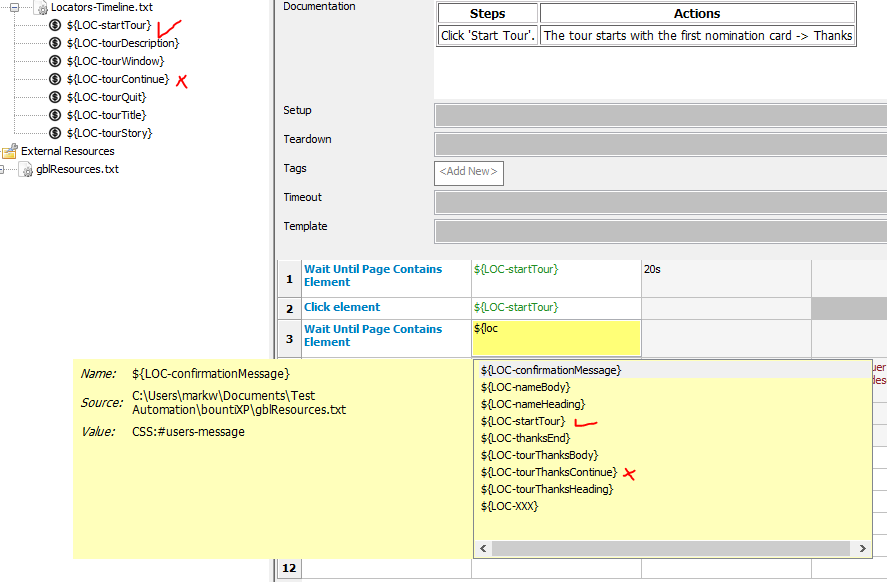The width and height of the screenshot is (887, 582).
Task: Select ${LOC-tourStory} in the tree
Action: pyautogui.click(x=109, y=133)
